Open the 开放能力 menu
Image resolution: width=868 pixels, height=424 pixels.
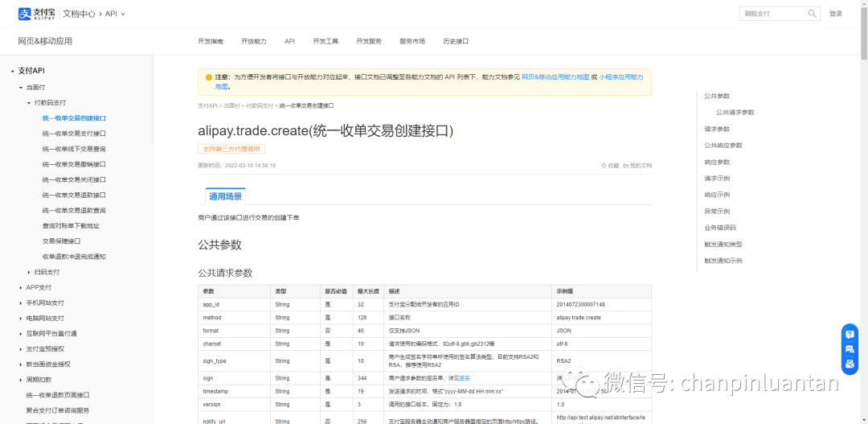click(253, 42)
